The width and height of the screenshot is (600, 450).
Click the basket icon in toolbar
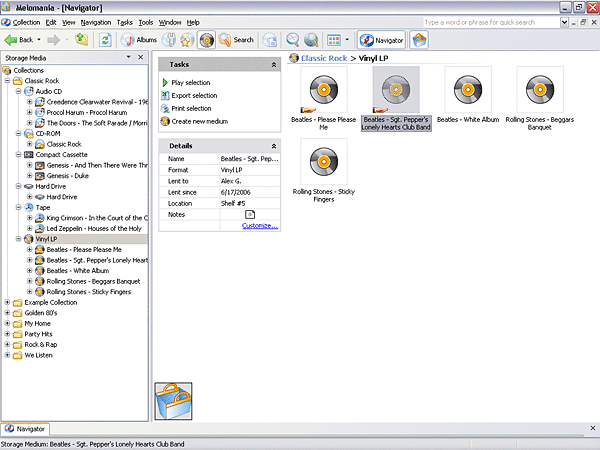[x=419, y=40]
